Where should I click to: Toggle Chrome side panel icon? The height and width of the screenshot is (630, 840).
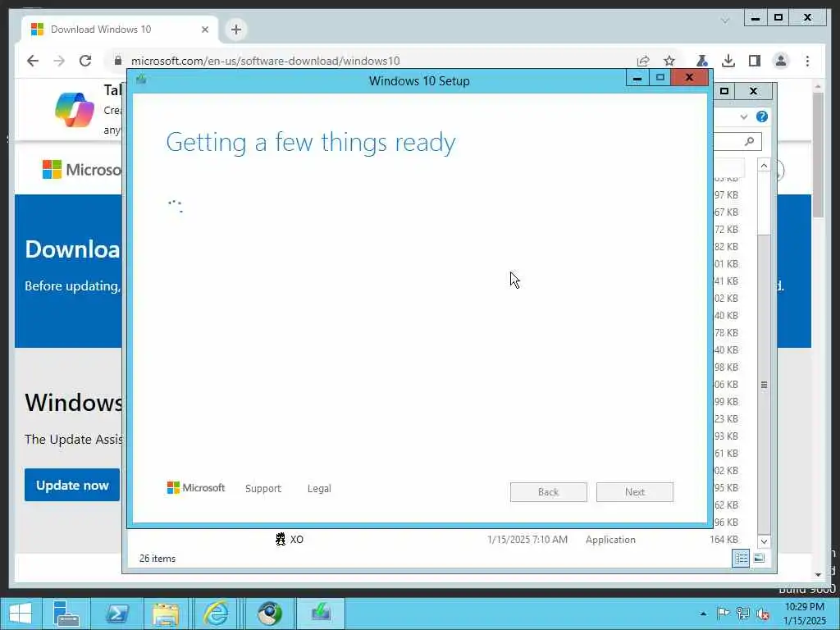[x=755, y=61]
